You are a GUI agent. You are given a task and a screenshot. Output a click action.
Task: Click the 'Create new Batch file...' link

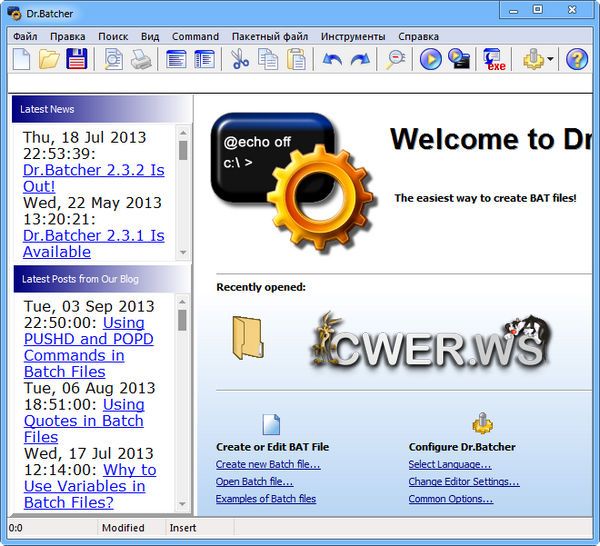268,465
